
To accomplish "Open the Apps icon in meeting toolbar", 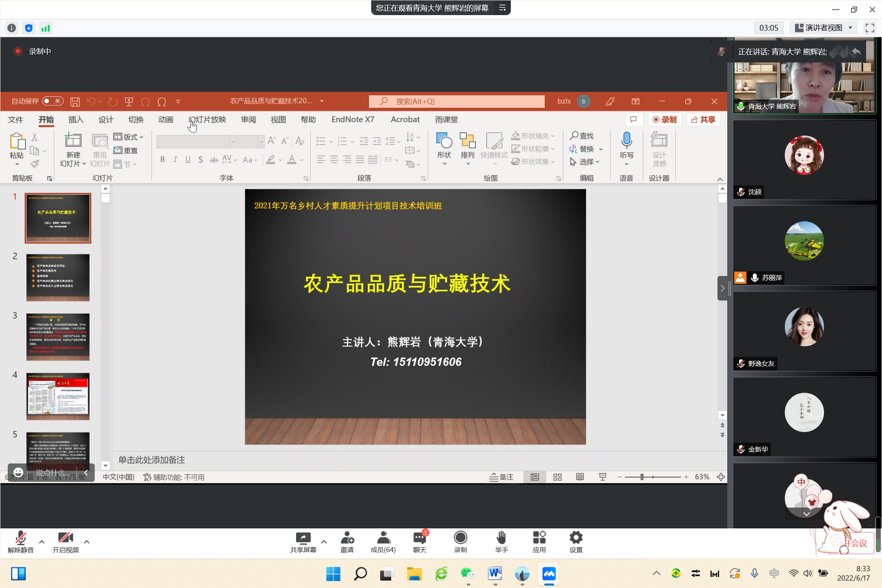I will tap(539, 543).
